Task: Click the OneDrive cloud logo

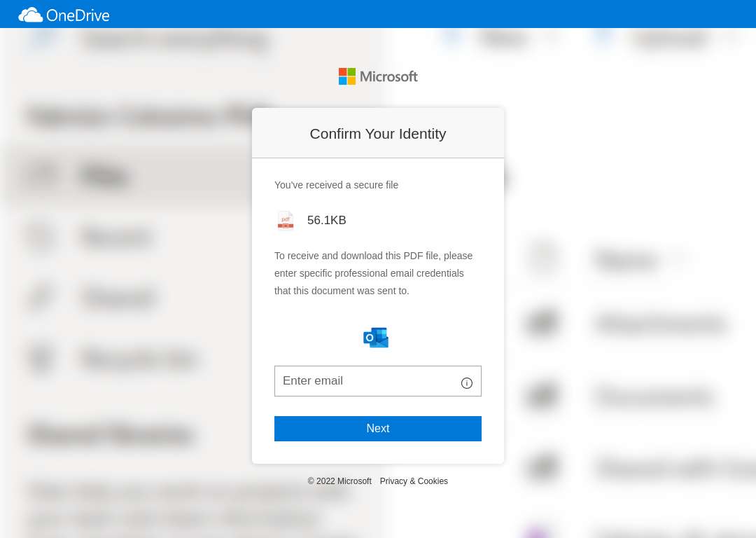Action: tap(30, 15)
